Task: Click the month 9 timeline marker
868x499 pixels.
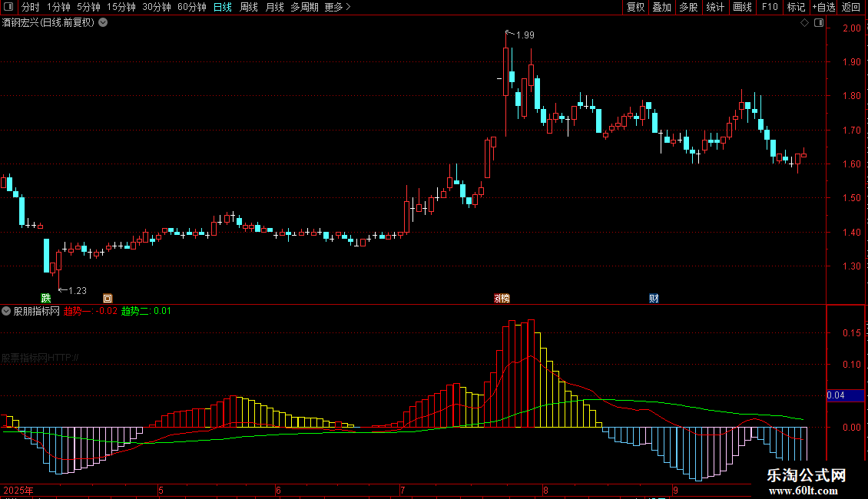Action: pos(675,490)
